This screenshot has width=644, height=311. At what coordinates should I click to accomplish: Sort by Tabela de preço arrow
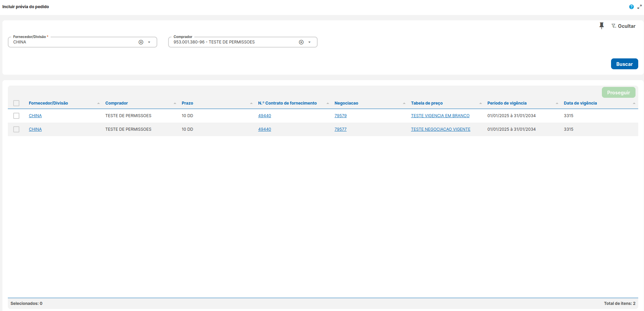(481, 103)
